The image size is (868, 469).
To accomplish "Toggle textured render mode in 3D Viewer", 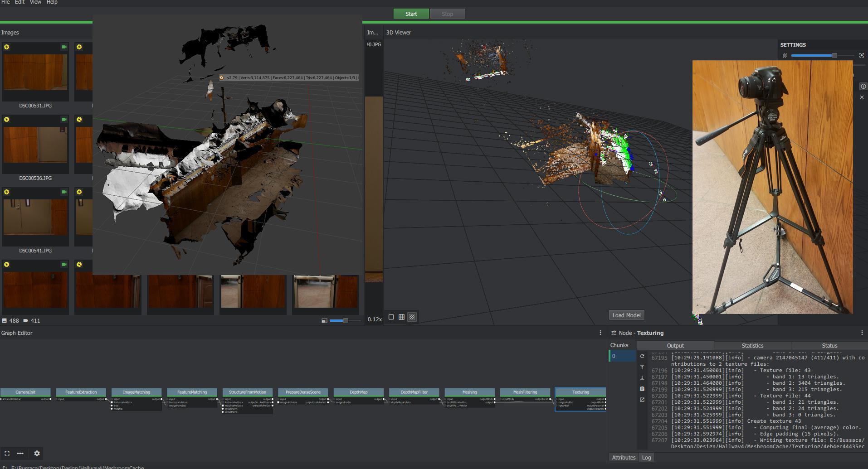I will coord(412,317).
